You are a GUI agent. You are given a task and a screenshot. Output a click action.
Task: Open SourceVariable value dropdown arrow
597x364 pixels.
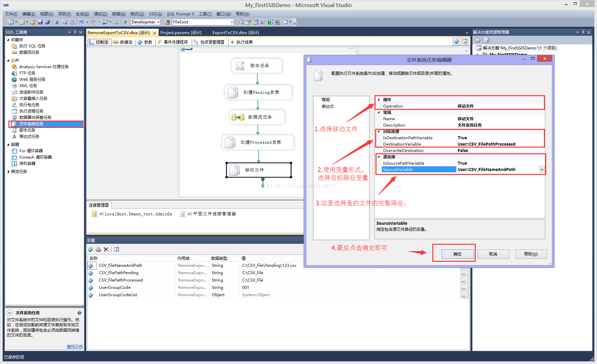542,170
